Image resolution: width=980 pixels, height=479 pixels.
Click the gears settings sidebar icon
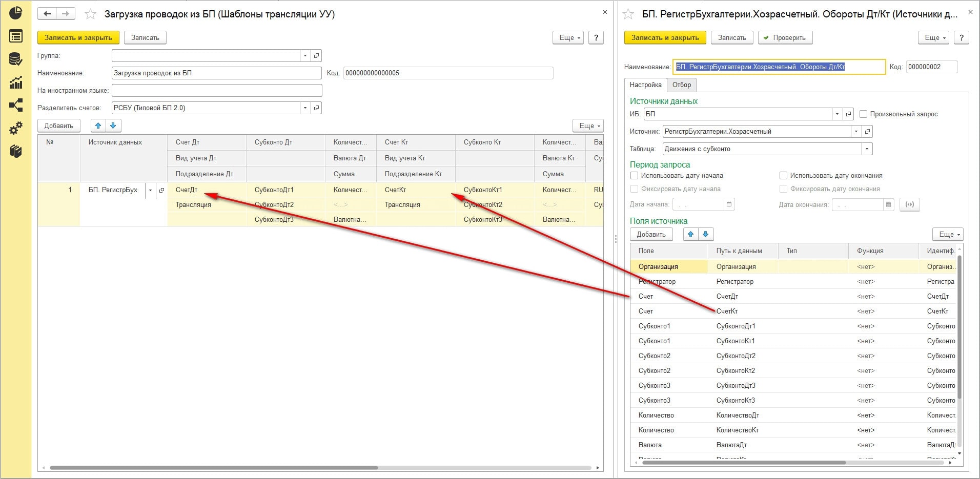[x=16, y=128]
